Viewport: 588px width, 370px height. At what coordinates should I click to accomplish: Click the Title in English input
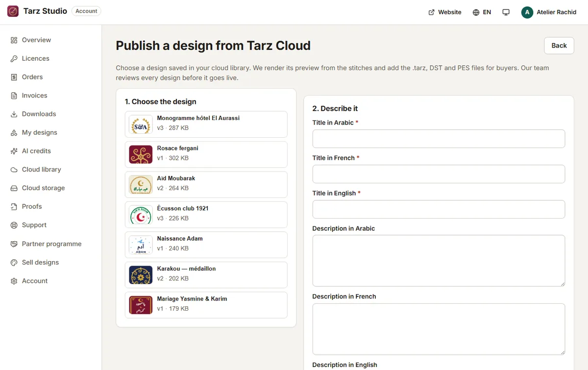[x=439, y=209]
